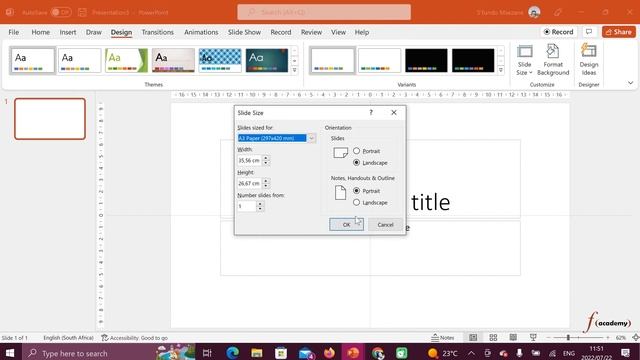The image size is (640, 360).
Task: Select Portrait orientation for Slides
Action: pyautogui.click(x=356, y=151)
